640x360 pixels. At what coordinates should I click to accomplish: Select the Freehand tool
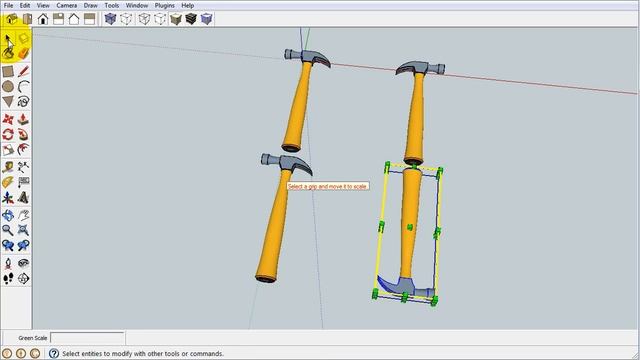coord(23,101)
